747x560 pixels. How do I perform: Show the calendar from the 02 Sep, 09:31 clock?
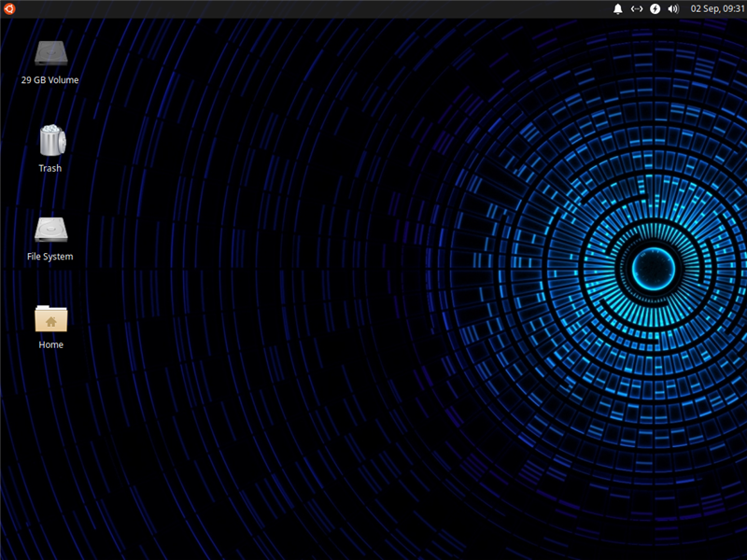pyautogui.click(x=717, y=9)
